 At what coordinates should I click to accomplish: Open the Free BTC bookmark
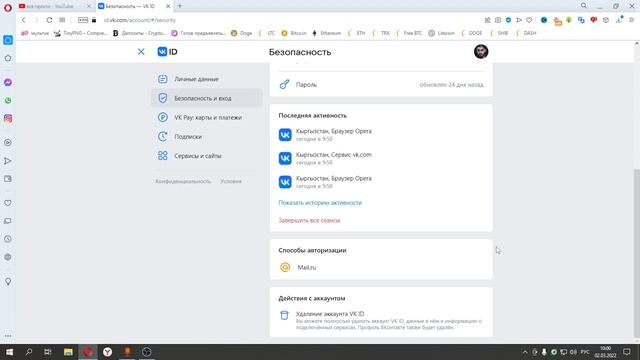pyautogui.click(x=409, y=33)
